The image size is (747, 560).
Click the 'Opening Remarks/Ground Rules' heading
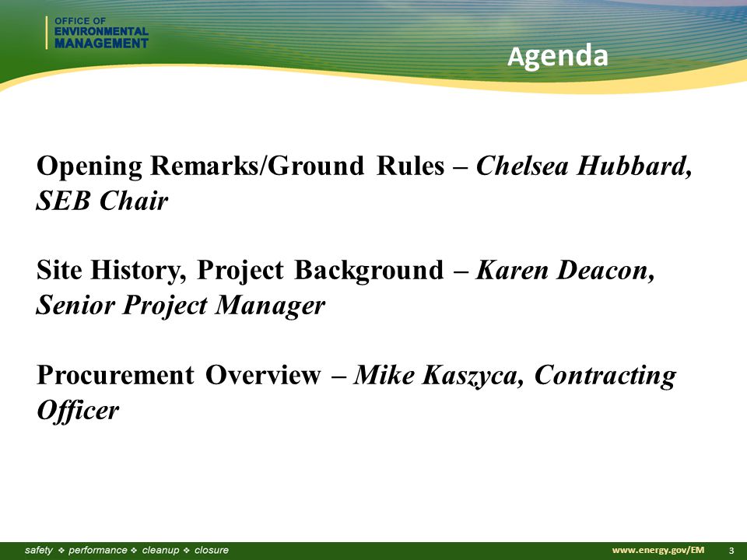click(240, 166)
